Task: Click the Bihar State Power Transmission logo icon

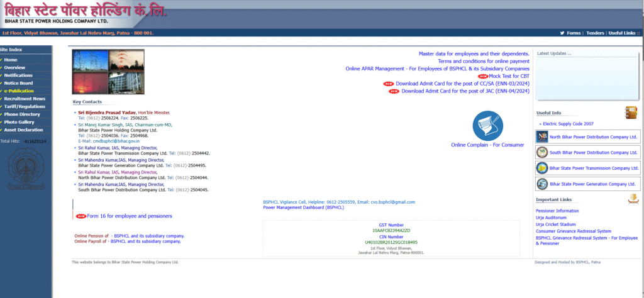Action: pyautogui.click(x=542, y=168)
